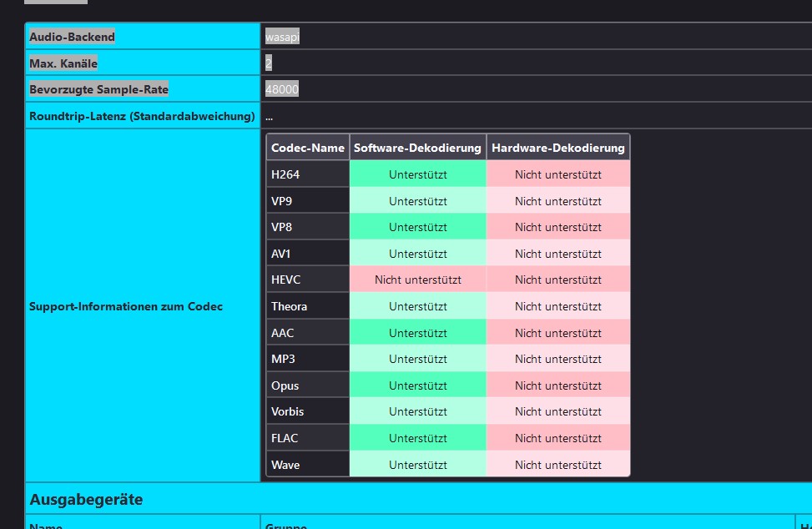Click AAC hardware Nicht unterstützt cell
The width and height of the screenshot is (812, 529).
tap(558, 333)
